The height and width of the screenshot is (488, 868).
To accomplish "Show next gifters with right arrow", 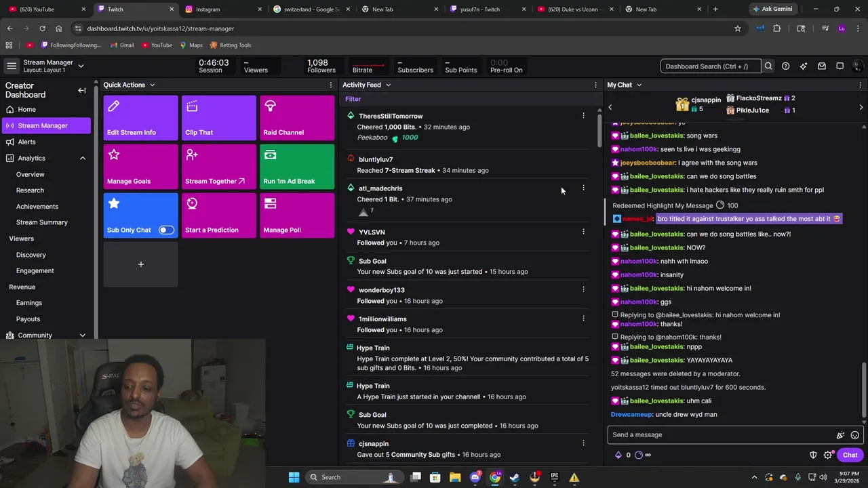I will [861, 107].
